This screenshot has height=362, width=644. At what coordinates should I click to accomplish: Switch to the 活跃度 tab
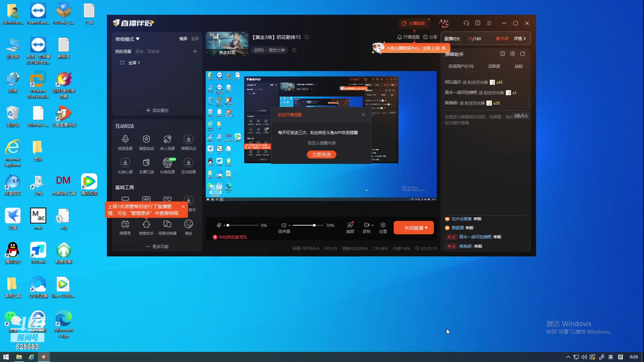pyautogui.click(x=494, y=66)
